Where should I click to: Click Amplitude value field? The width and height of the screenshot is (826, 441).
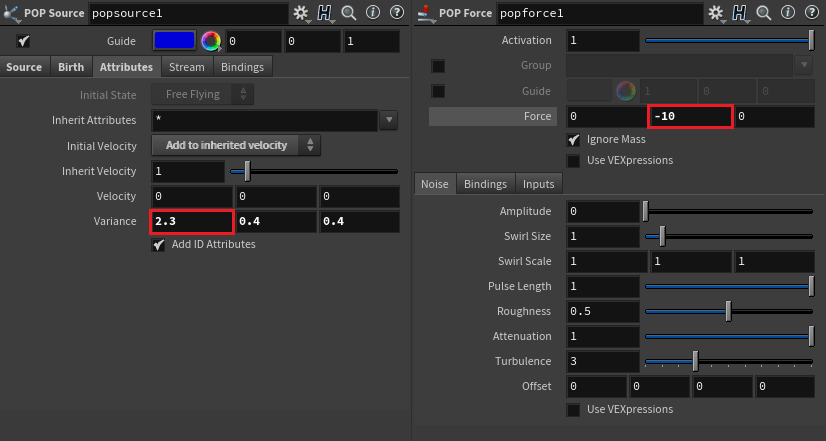pyautogui.click(x=603, y=211)
